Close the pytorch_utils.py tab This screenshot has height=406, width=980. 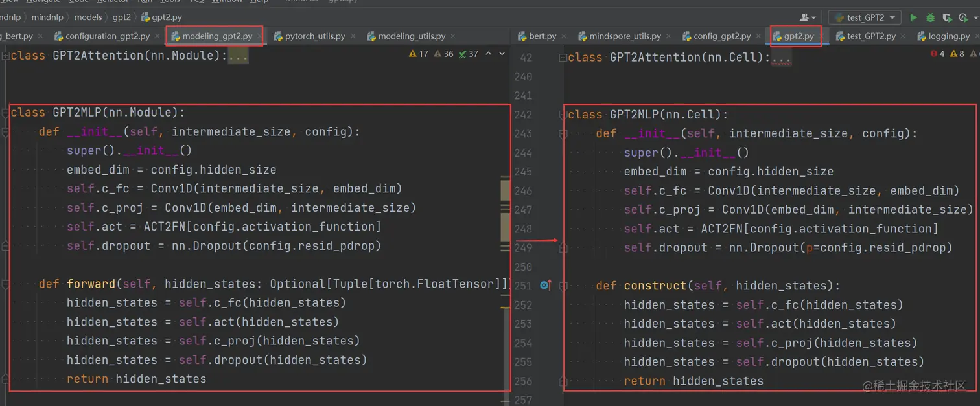coord(352,36)
